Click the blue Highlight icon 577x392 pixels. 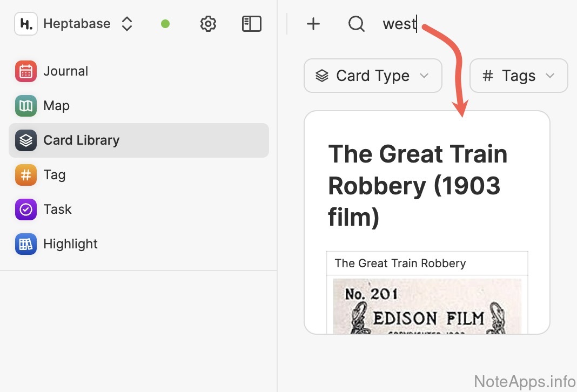tap(26, 244)
